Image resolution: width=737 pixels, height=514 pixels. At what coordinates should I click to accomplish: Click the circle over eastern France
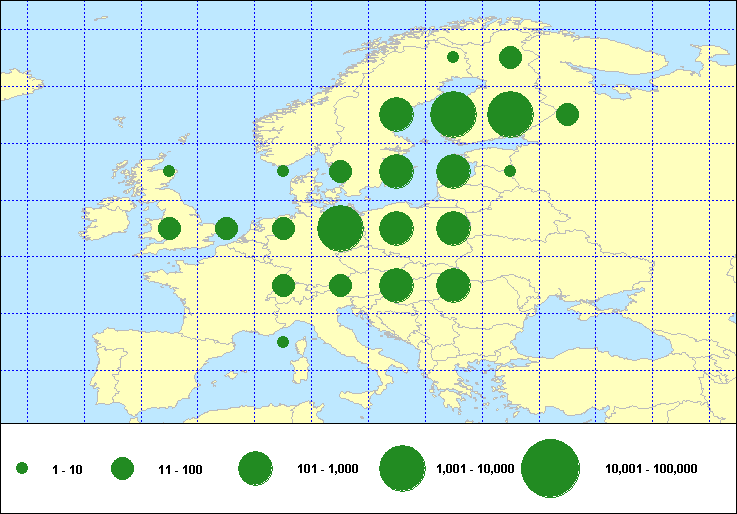tap(283, 285)
